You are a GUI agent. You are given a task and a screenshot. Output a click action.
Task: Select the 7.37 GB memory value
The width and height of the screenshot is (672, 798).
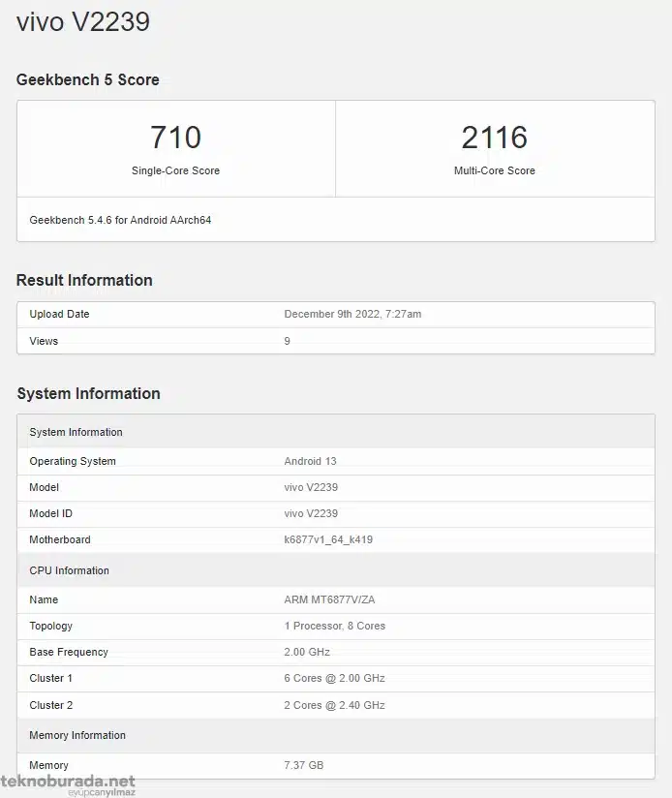point(304,765)
